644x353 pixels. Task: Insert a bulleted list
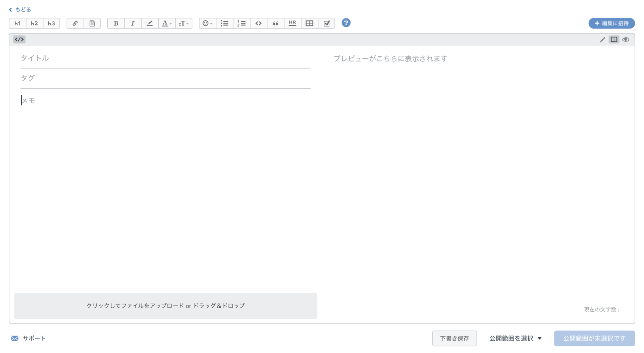pyautogui.click(x=224, y=23)
